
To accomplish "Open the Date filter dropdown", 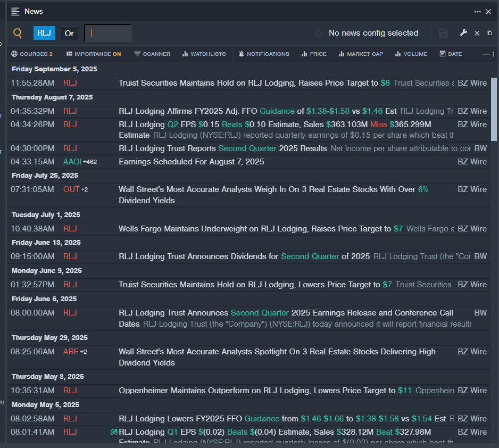I will (x=451, y=54).
